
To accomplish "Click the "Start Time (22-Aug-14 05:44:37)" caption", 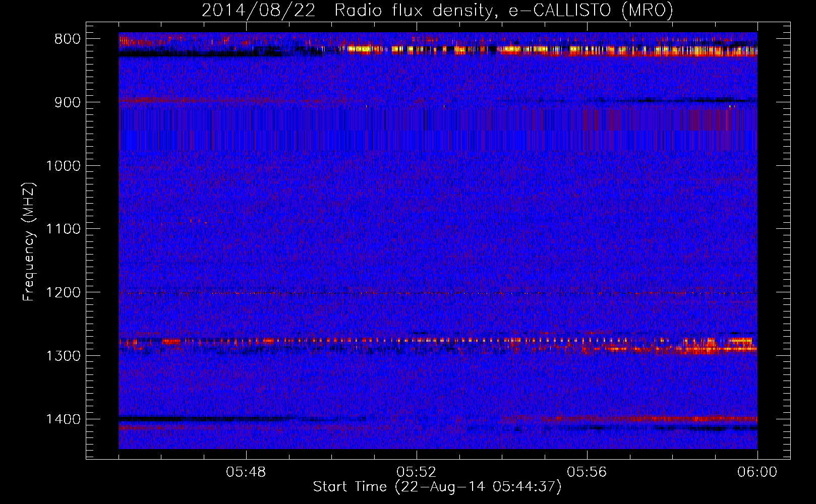I will (x=437, y=487).
